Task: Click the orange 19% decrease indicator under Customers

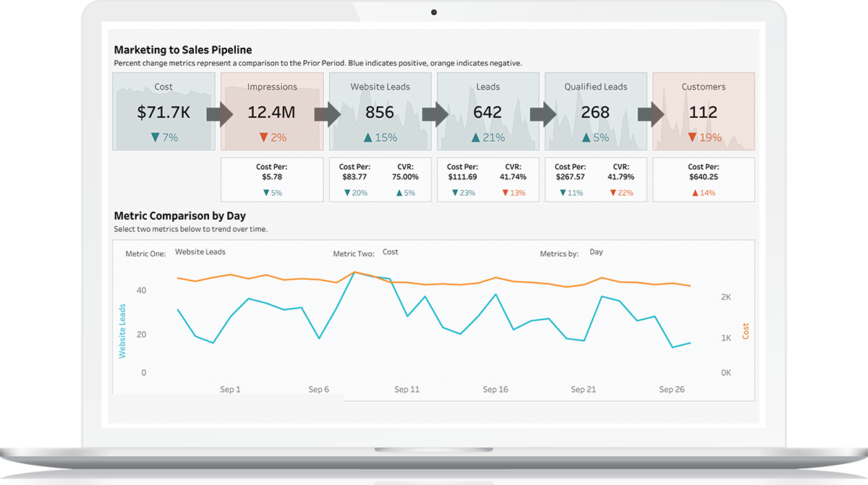Action: coord(703,136)
